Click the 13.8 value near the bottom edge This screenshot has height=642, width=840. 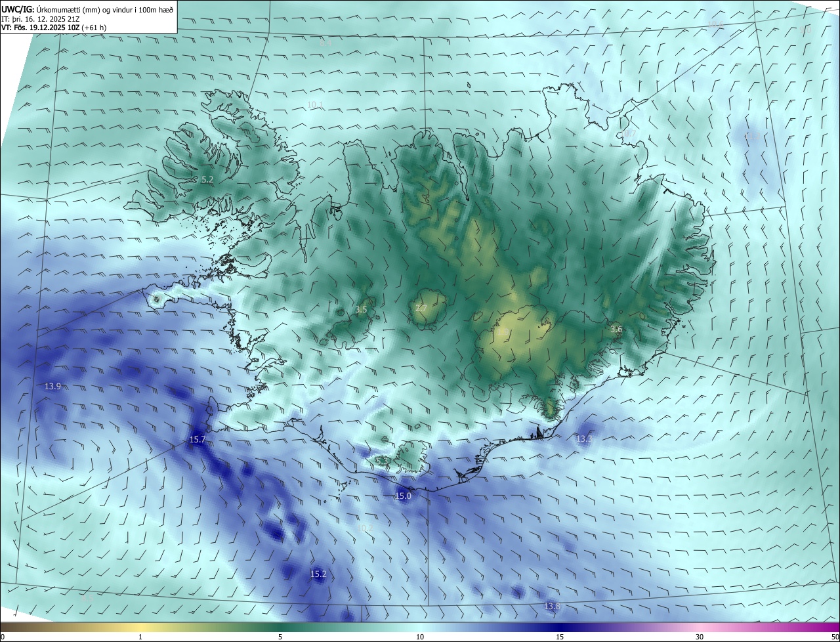point(553,606)
